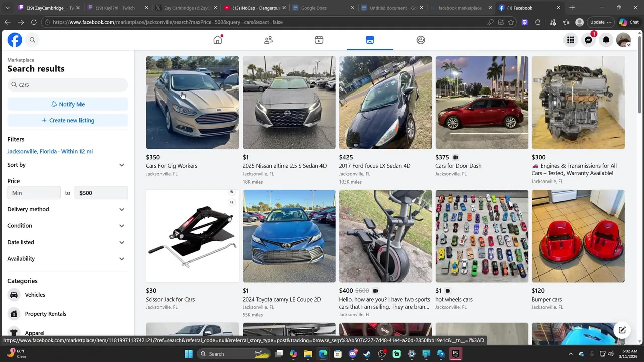Open Facebook Home icon in top navigation
Screen dimensions: 644x362
[x=218, y=40]
